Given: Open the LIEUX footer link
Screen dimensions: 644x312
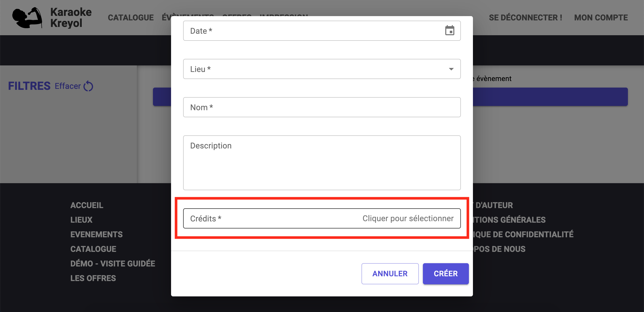Looking at the screenshot, I should 82,220.
